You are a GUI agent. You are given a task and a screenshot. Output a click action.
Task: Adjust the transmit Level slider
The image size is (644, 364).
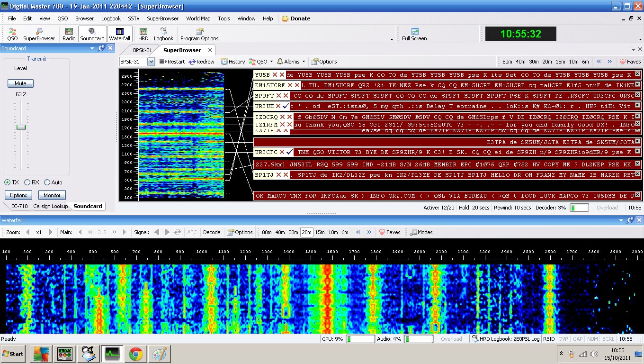coord(20,127)
